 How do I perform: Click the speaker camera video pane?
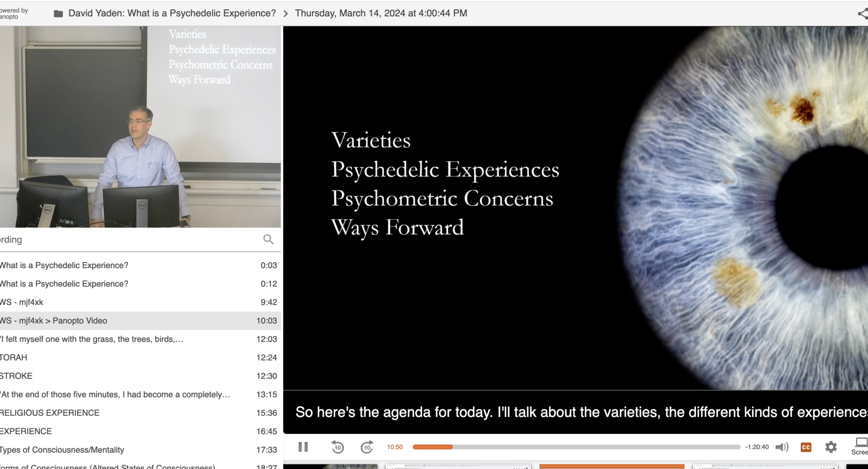(x=141, y=126)
